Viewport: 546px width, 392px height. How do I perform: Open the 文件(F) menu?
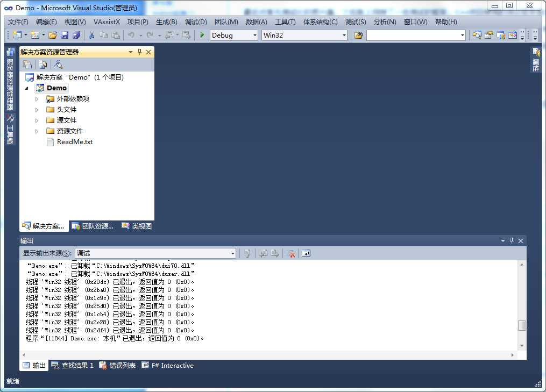[18, 22]
